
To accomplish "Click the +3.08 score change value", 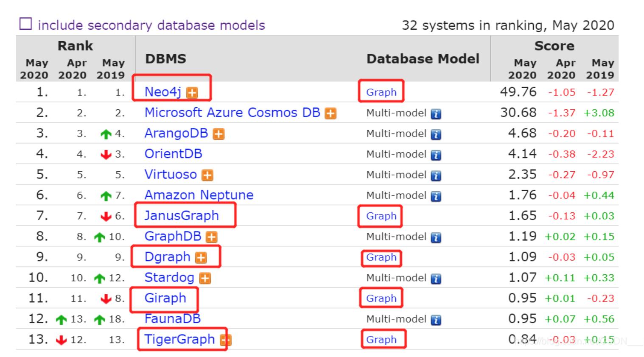I will point(599,113).
